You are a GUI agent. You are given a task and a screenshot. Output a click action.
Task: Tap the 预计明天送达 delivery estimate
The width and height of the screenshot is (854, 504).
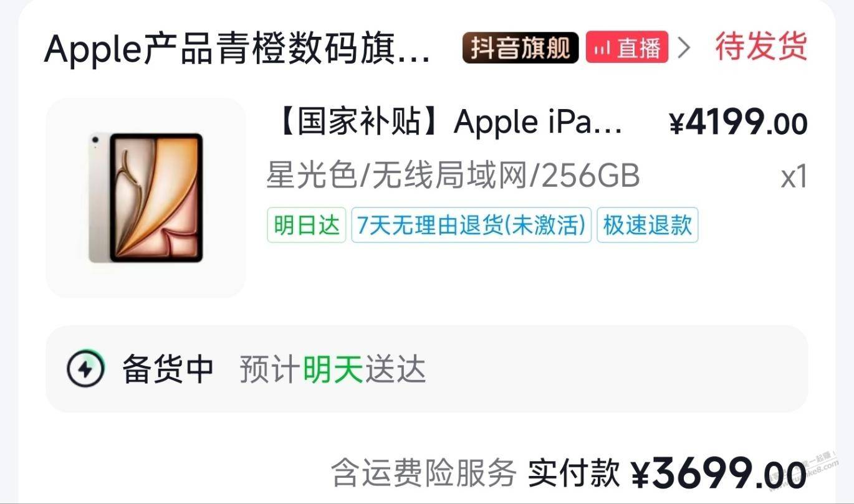coord(333,369)
